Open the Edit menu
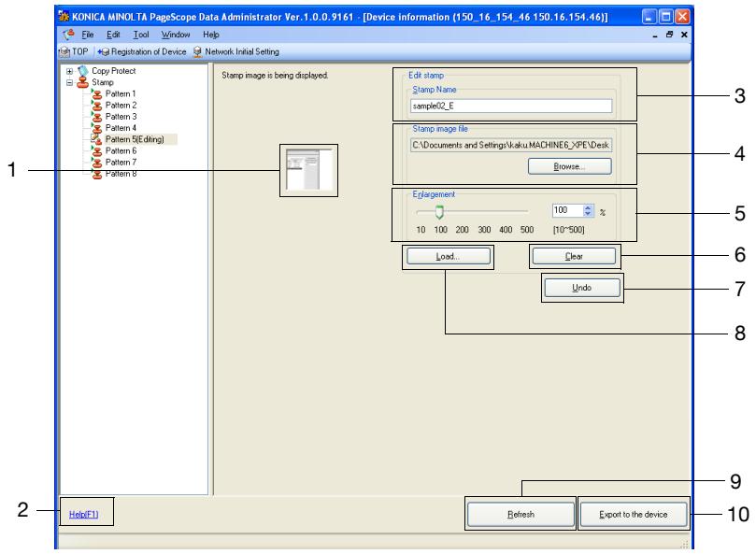Viewport: 756px width, 554px height. point(113,35)
